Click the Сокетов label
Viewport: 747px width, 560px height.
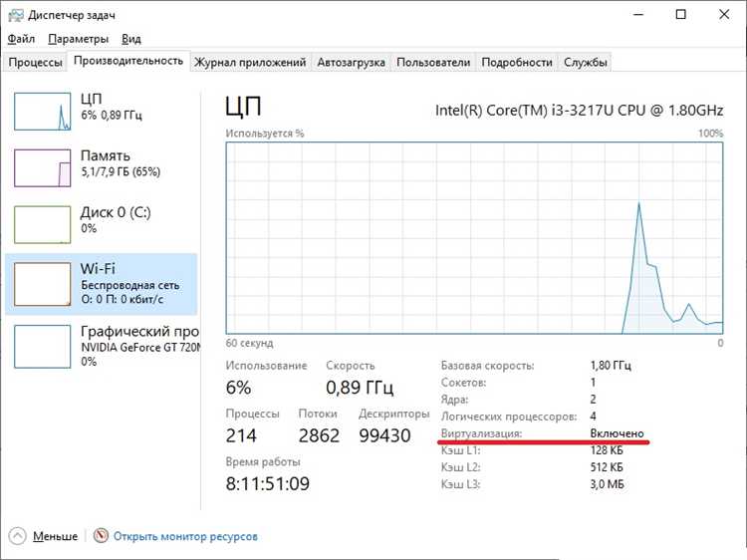pos(463,383)
